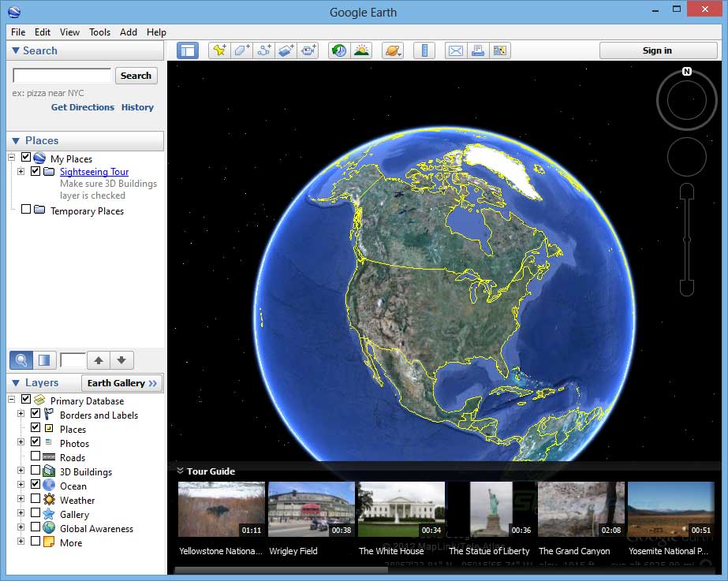Toggle sunlight across the landscape

(x=361, y=50)
